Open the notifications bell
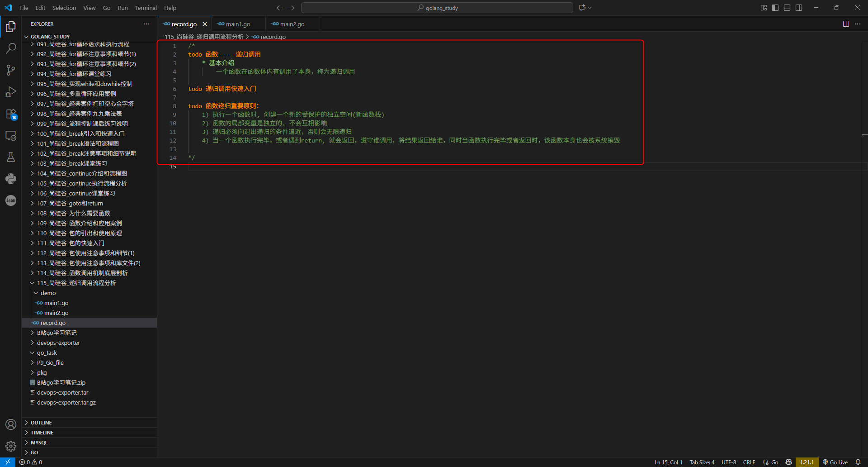The height and width of the screenshot is (467, 868). point(858,462)
